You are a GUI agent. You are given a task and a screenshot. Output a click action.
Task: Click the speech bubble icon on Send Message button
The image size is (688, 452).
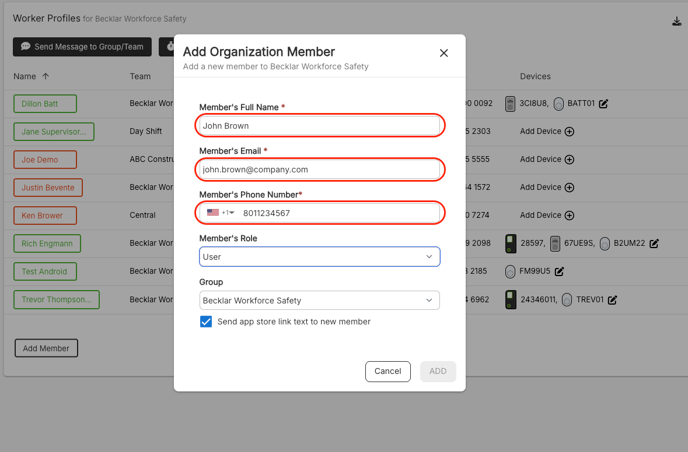click(25, 46)
